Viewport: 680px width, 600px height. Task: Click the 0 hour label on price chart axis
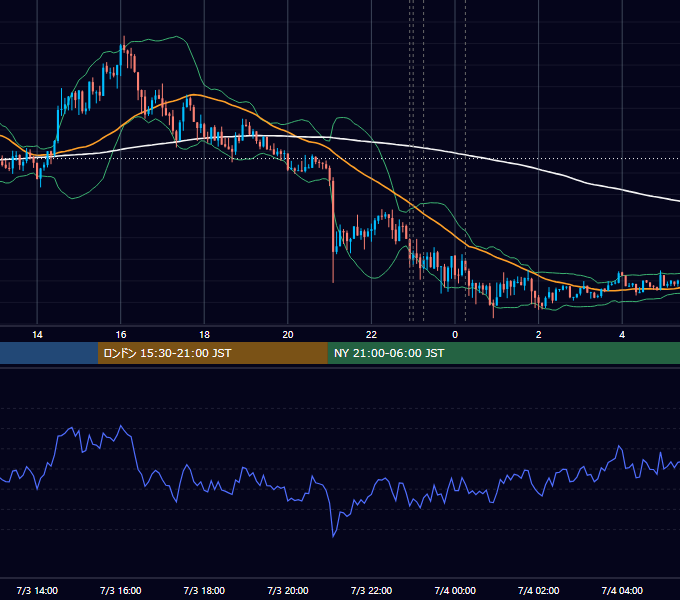click(455, 335)
